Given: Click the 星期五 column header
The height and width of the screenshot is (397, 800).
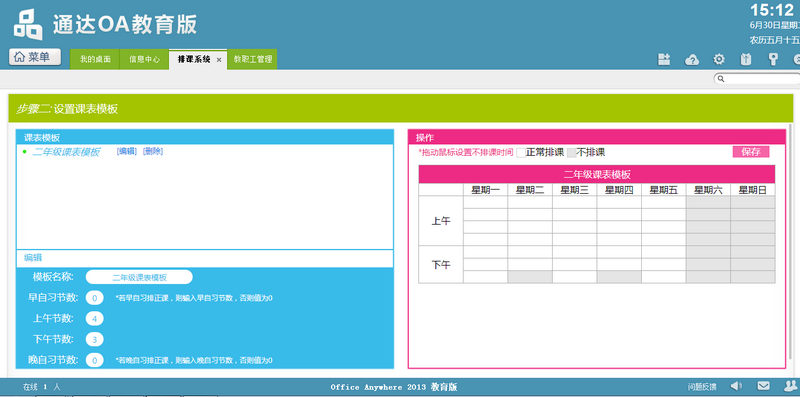Looking at the screenshot, I should point(663,190).
